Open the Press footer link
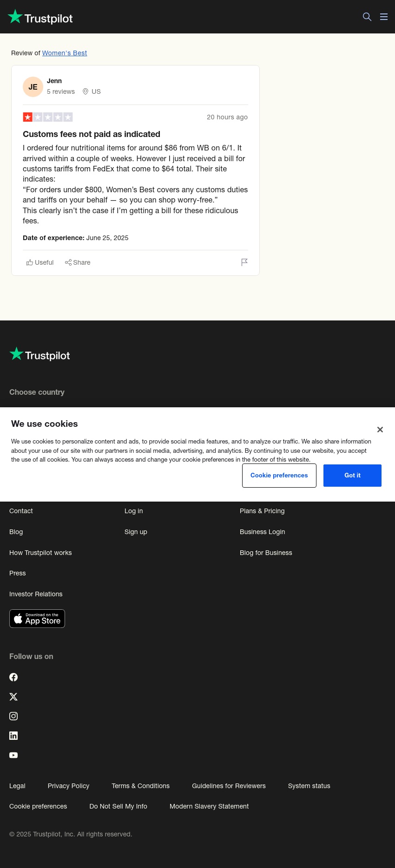This screenshot has width=395, height=868. (18, 573)
